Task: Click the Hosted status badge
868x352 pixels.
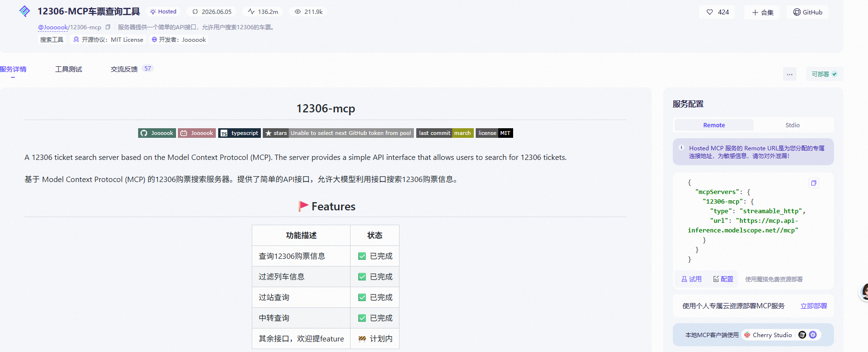Action: click(x=163, y=12)
